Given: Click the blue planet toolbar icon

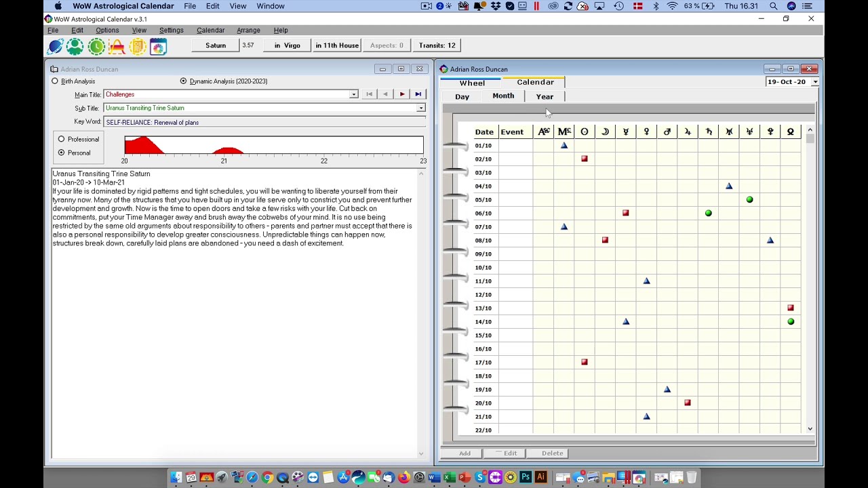Looking at the screenshot, I should coord(56,46).
